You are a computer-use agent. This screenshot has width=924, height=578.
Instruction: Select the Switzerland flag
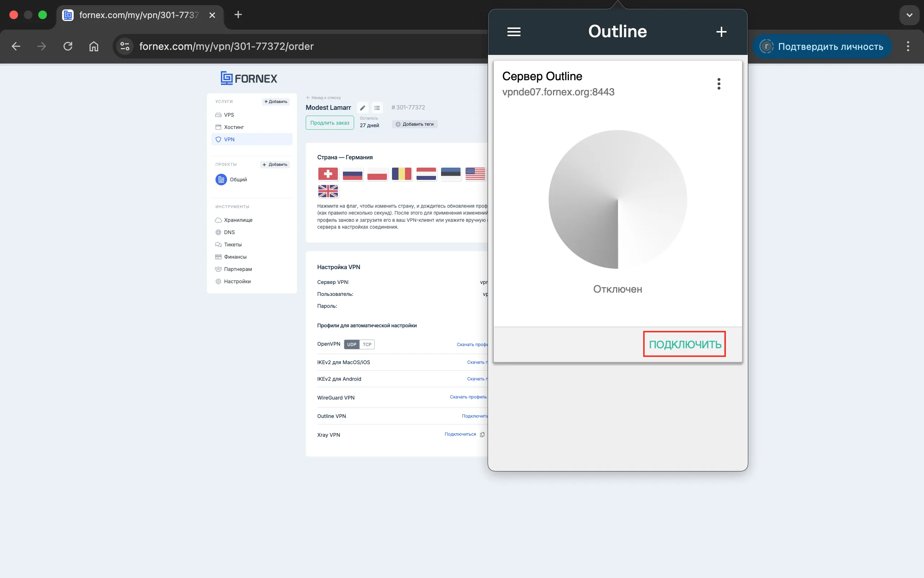coord(328,174)
